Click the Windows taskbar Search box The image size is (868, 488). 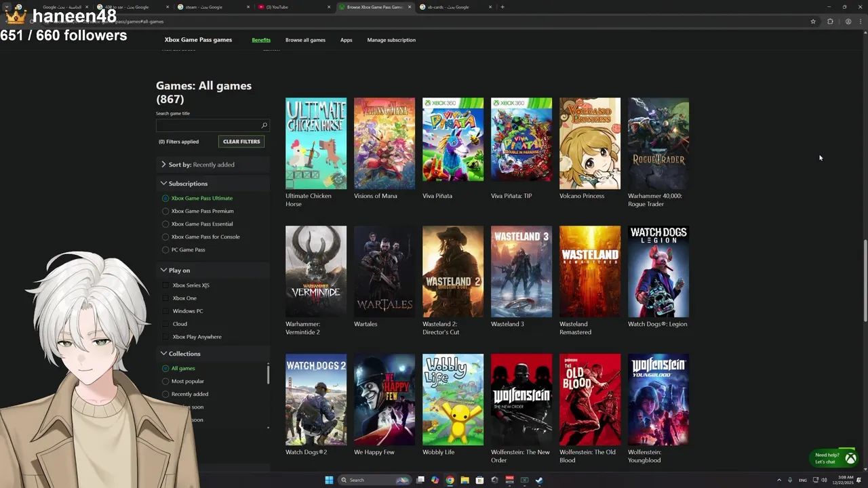[375, 480]
